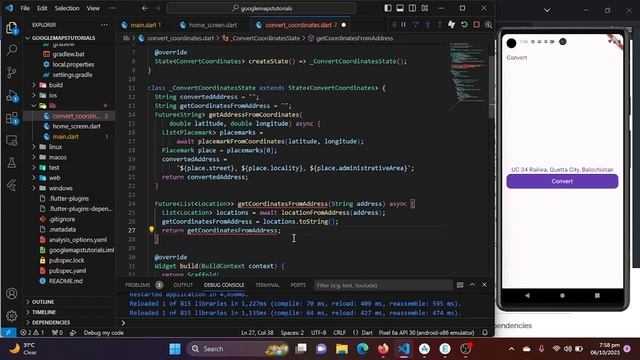
Task: Open the Explorer view in activity bar
Action: pos(12,28)
